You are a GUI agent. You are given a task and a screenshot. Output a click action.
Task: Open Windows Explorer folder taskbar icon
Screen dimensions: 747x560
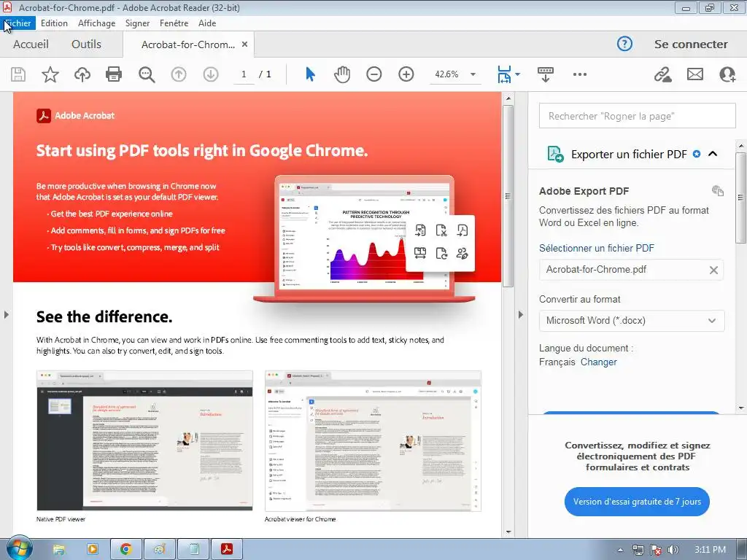point(58,549)
